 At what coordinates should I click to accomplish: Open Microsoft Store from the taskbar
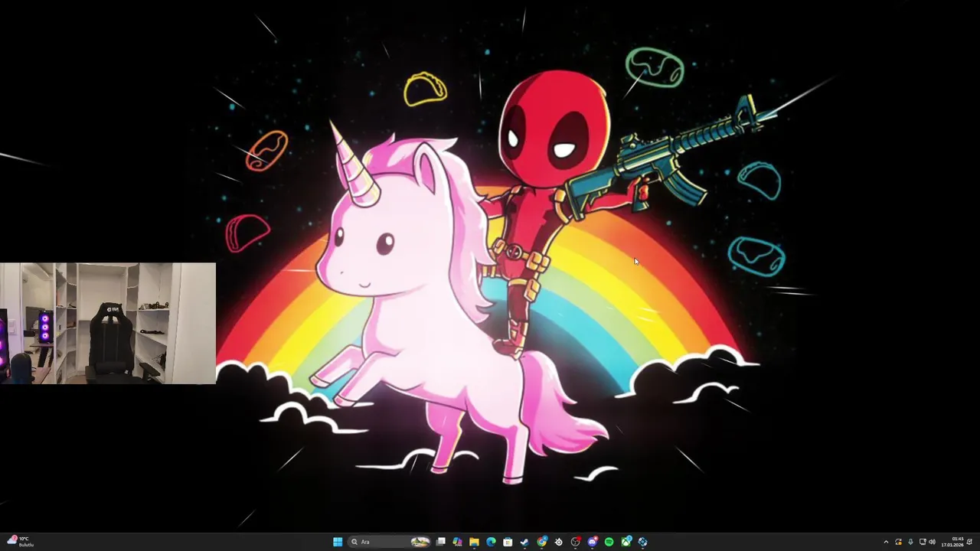coord(508,542)
